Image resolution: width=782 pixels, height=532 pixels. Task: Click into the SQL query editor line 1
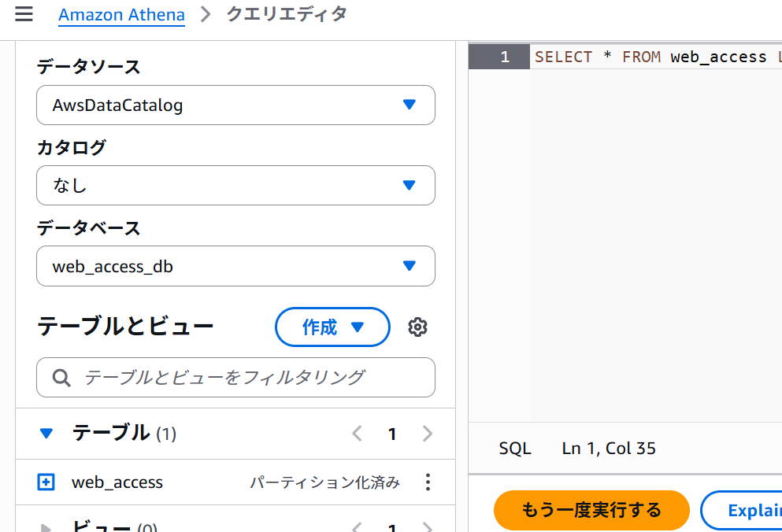[x=656, y=57]
